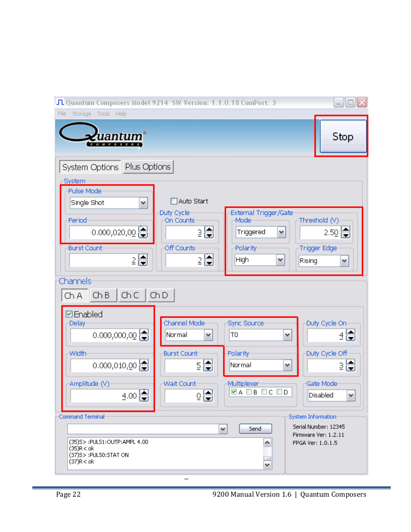Screen dimensions: 411x532
Task: Open the Help menu
Action: (x=121, y=114)
